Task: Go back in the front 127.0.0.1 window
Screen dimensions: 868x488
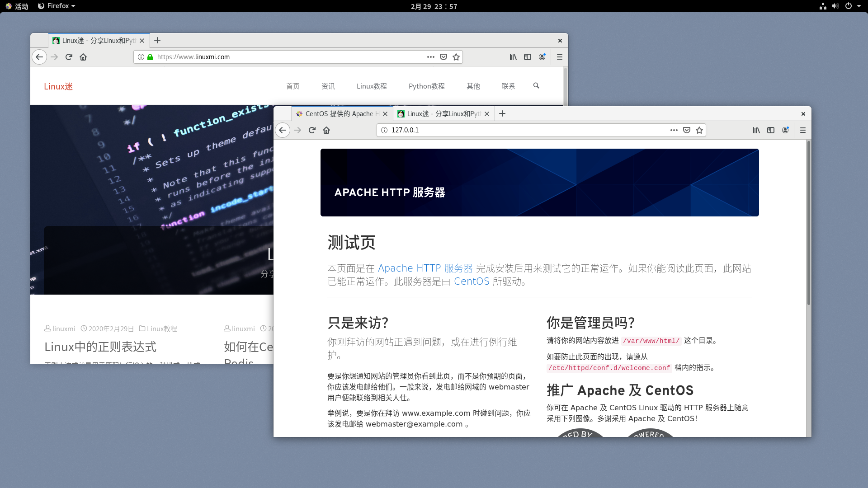Action: point(283,130)
